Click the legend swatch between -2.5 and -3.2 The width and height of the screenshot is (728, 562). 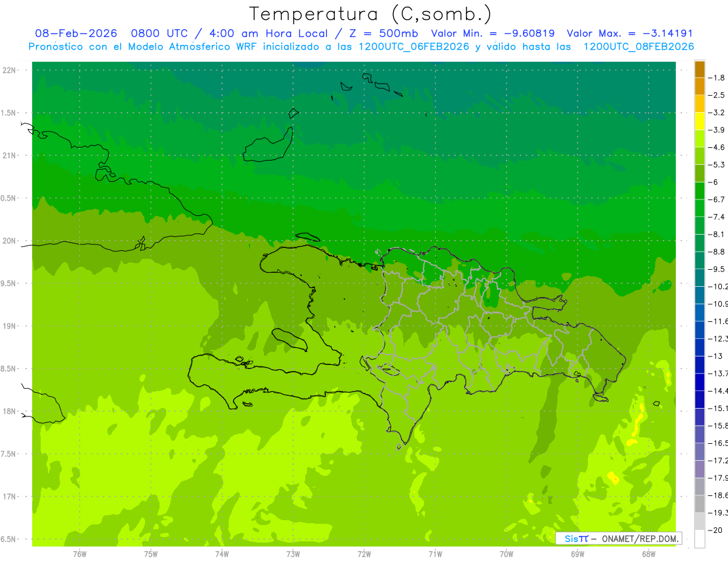(699, 104)
